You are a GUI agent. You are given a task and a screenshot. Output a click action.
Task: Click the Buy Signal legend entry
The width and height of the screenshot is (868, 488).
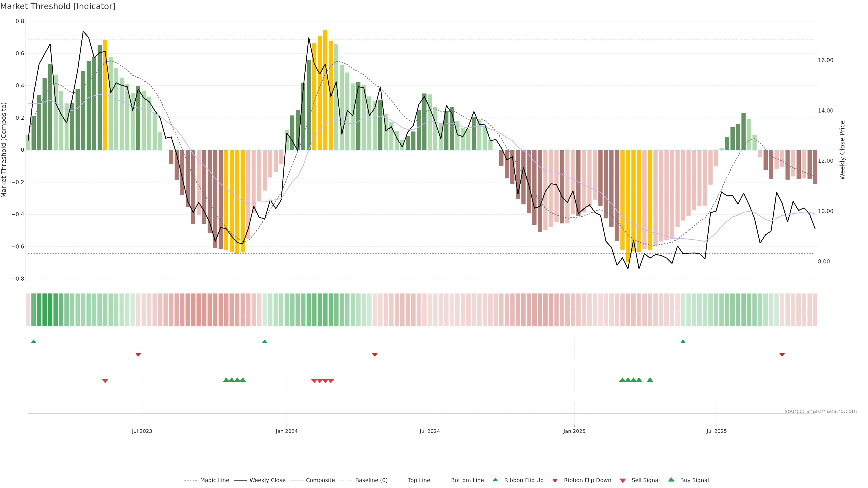tap(694, 480)
